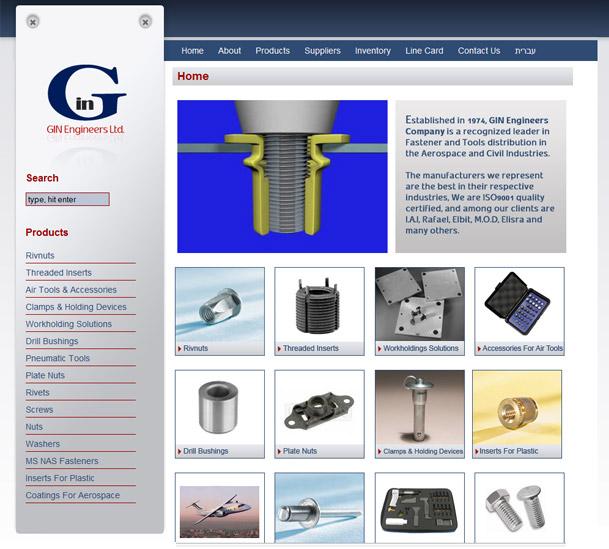609x549 pixels.
Task: Open the Pneumatic Tools sidebar link
Action: (x=57, y=358)
